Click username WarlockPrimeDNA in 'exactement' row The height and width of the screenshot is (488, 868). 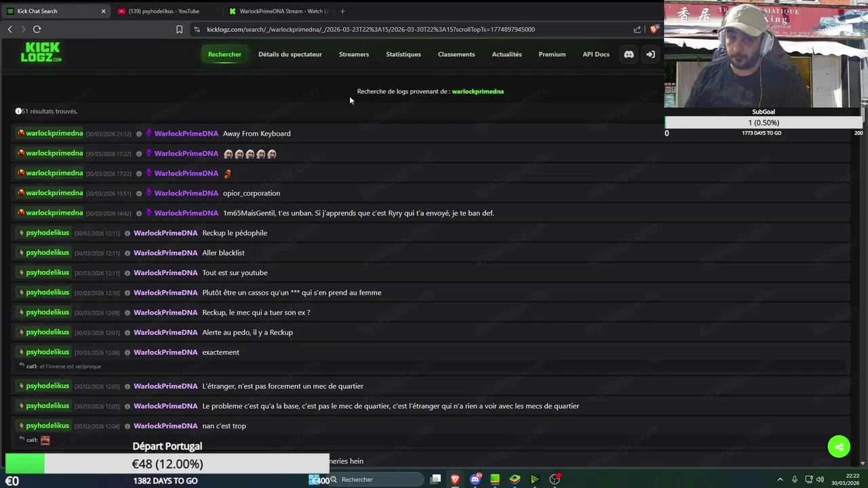pyautogui.click(x=165, y=352)
